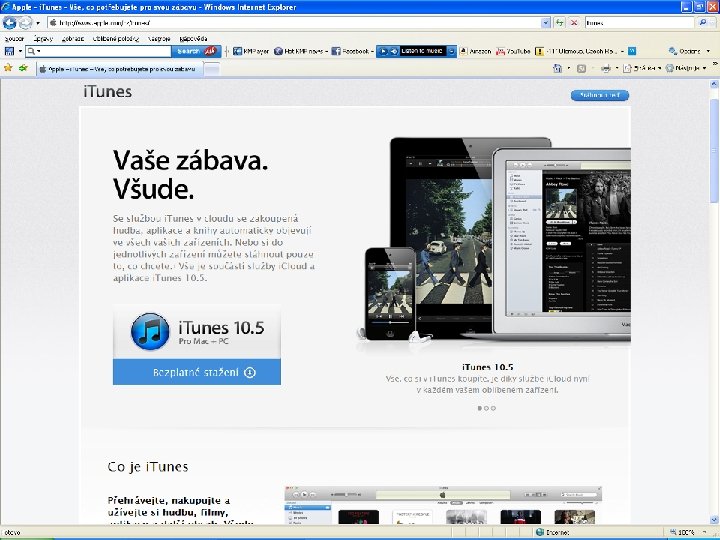Image resolution: width=720 pixels, height=540 pixels.
Task: Open the Hot KMP news toolbar item
Action: coord(300,51)
